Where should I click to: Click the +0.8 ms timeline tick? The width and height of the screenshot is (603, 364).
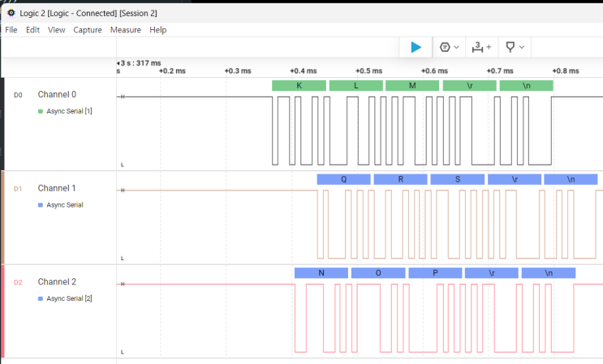(566, 71)
